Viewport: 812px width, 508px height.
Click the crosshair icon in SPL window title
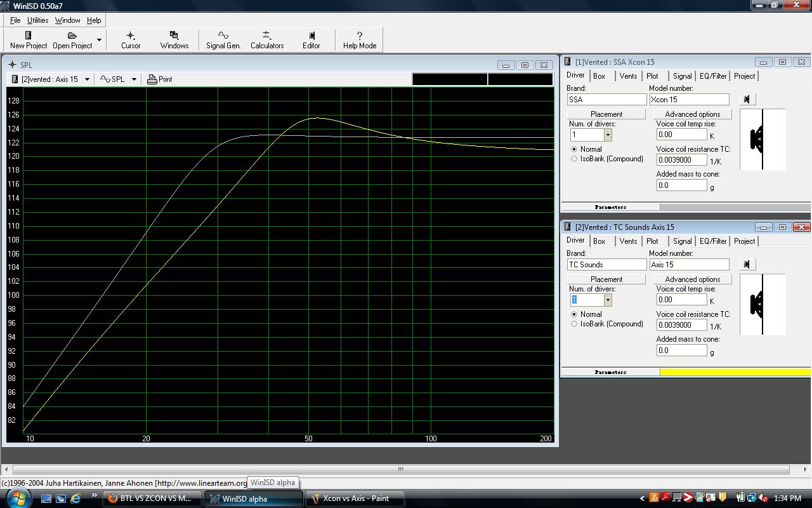(11, 65)
